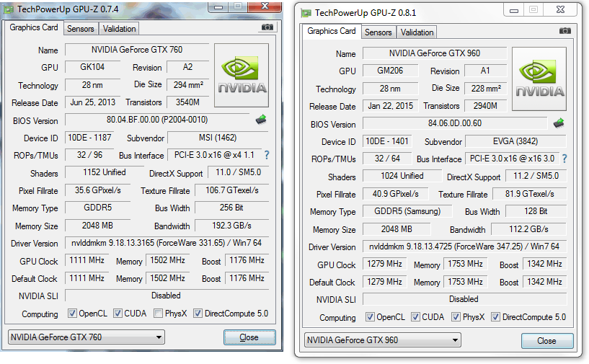Enable the PhysX checkbox in GTX 760 window
Screen dimensions: 589x364
159,314
